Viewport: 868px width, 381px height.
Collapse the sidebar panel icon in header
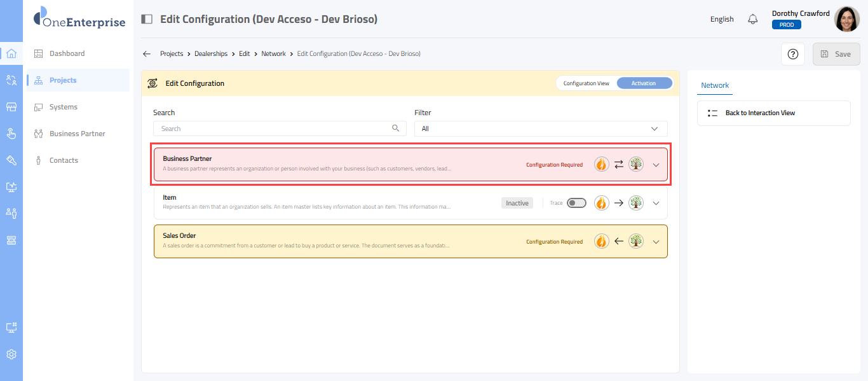click(x=147, y=19)
